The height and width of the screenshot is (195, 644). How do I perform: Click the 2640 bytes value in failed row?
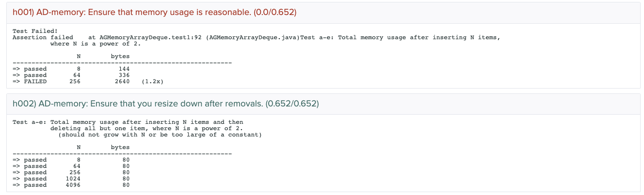click(122, 81)
